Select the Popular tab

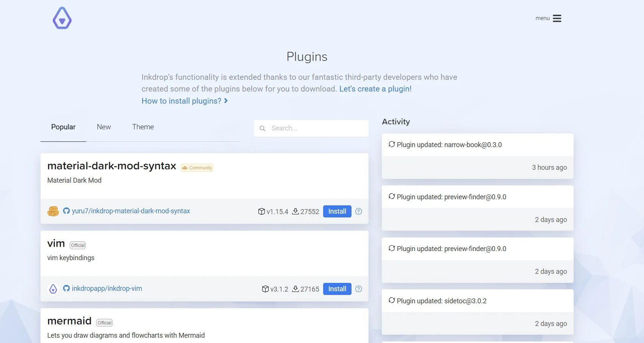click(63, 127)
